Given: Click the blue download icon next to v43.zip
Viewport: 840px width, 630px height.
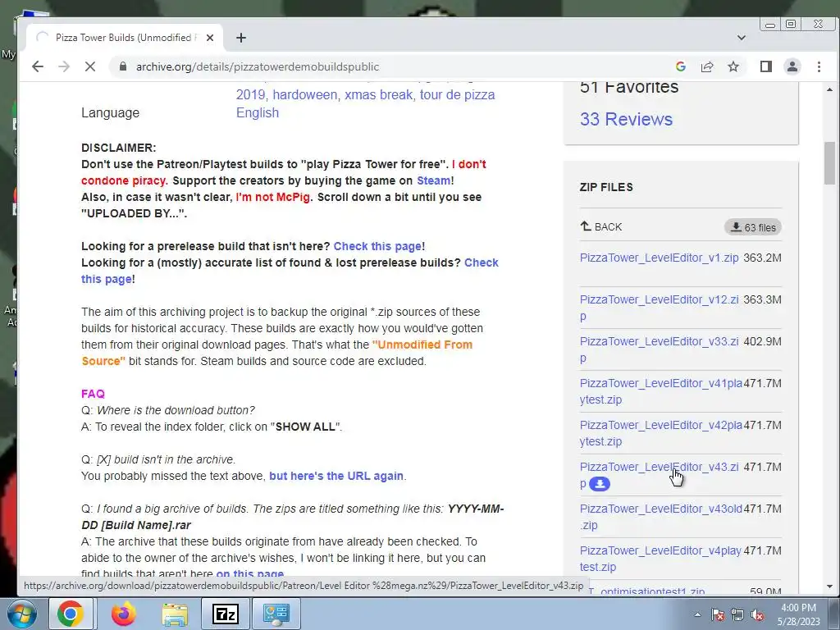Looking at the screenshot, I should (600, 484).
